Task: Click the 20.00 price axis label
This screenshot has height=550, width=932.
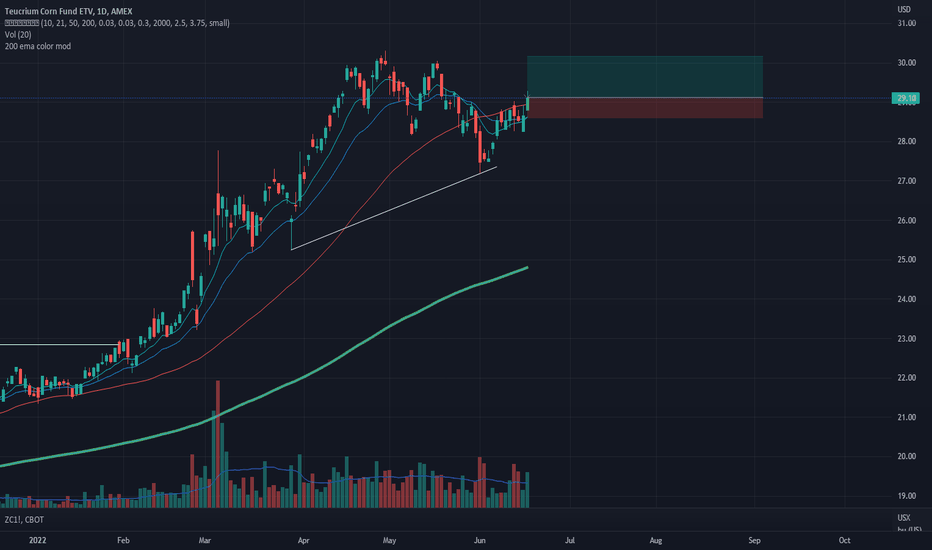Action: click(x=906, y=457)
